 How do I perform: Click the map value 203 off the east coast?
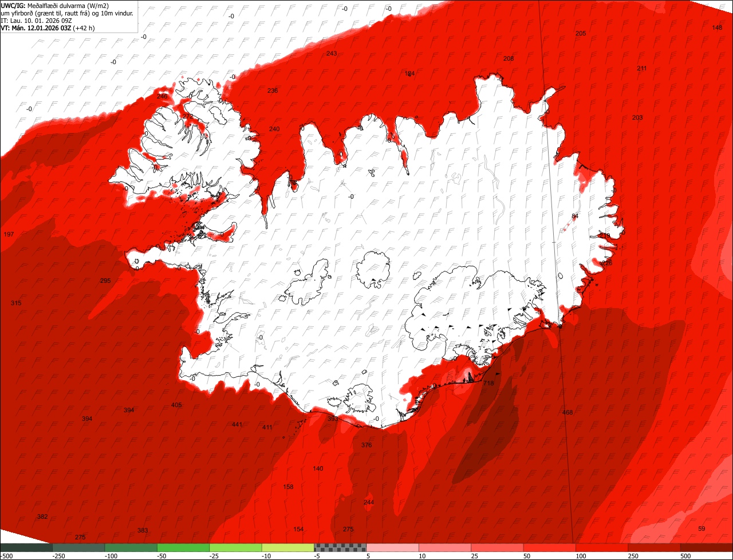[x=637, y=117]
